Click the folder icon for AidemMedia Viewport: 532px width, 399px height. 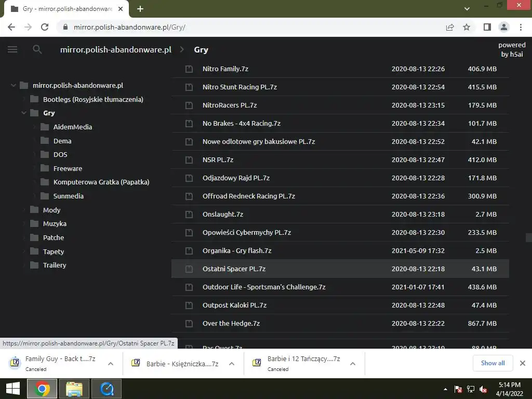45,127
